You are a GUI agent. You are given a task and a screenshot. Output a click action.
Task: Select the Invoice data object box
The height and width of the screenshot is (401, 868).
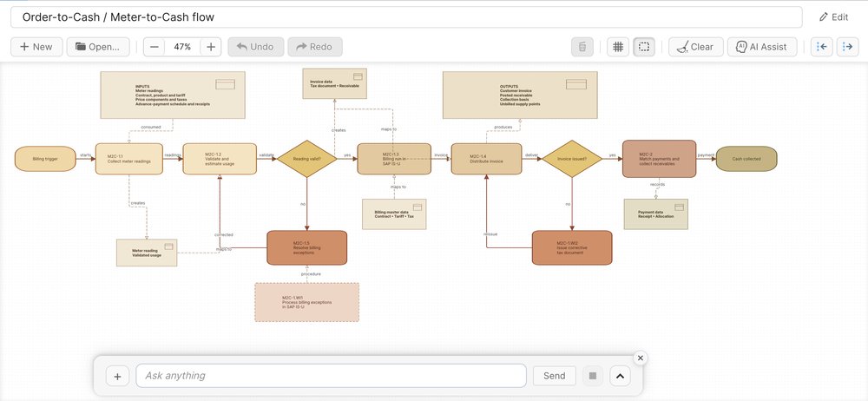[334, 83]
